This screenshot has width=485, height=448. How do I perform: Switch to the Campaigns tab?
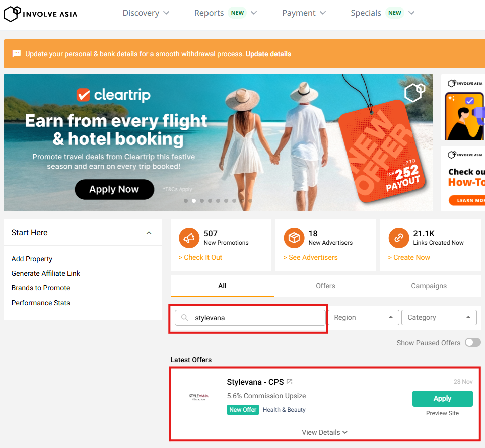tap(429, 286)
